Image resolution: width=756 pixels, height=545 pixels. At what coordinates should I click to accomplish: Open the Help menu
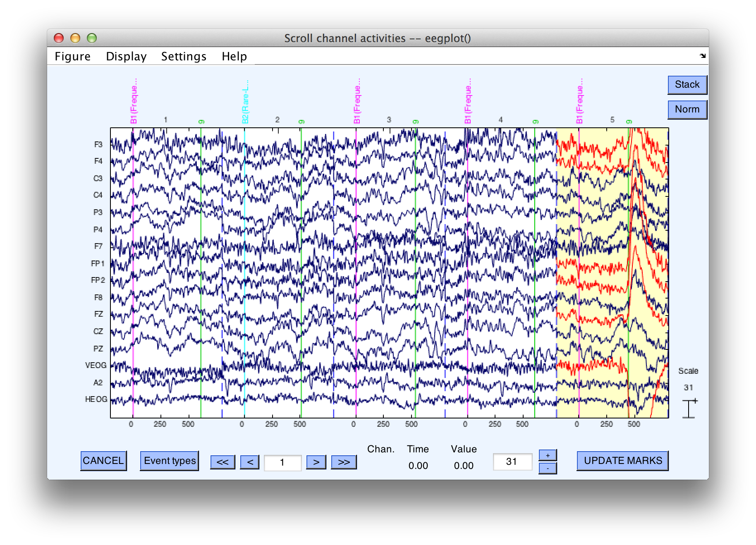coord(234,56)
